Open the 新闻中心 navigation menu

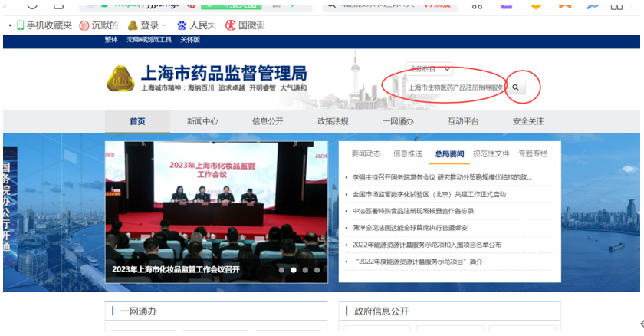(202, 121)
